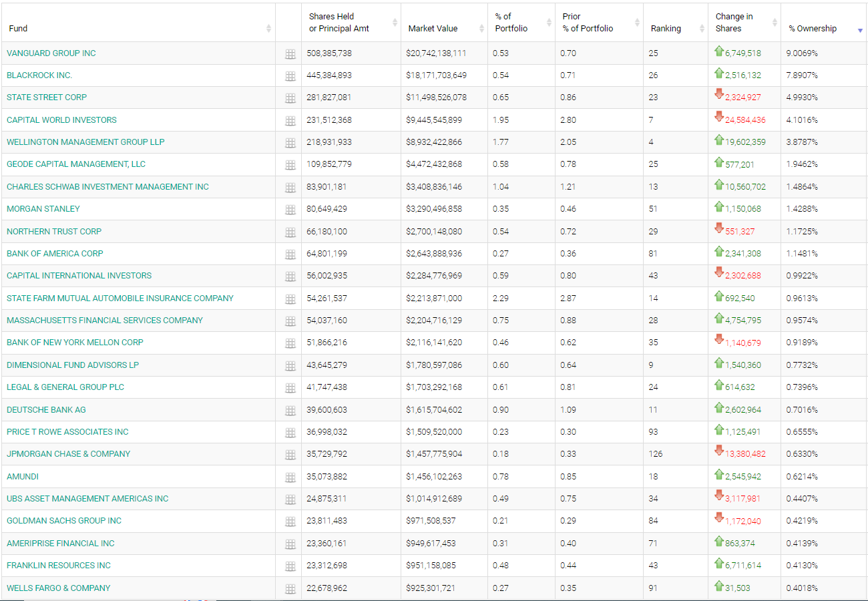Sort by Shares Held or Principal Amt
This screenshot has height=601, width=868.
pyautogui.click(x=351, y=23)
